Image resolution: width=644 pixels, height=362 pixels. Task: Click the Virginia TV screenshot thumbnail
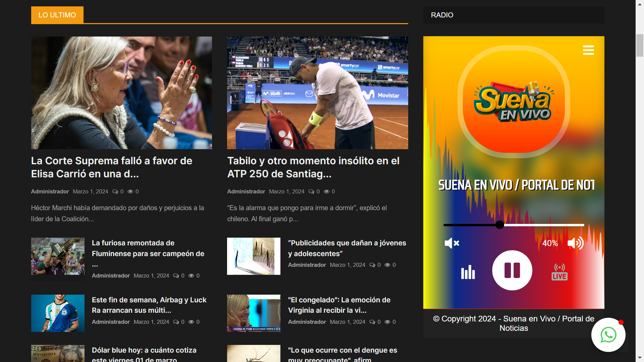coord(254,313)
